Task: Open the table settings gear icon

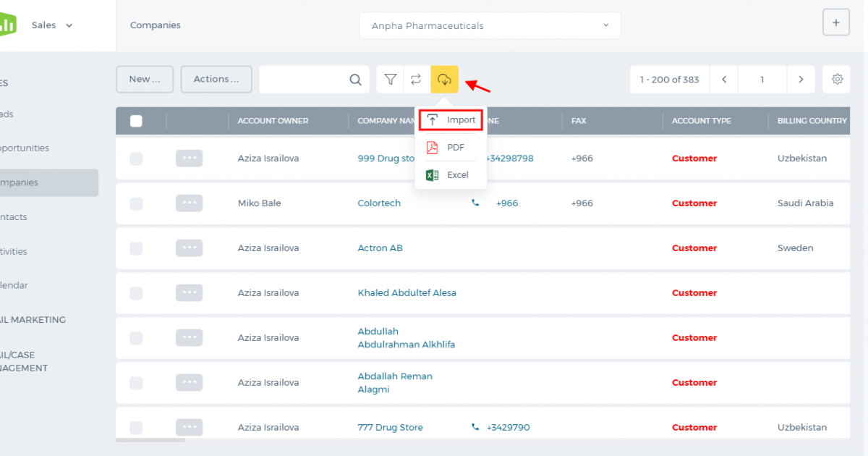Action: (838, 80)
